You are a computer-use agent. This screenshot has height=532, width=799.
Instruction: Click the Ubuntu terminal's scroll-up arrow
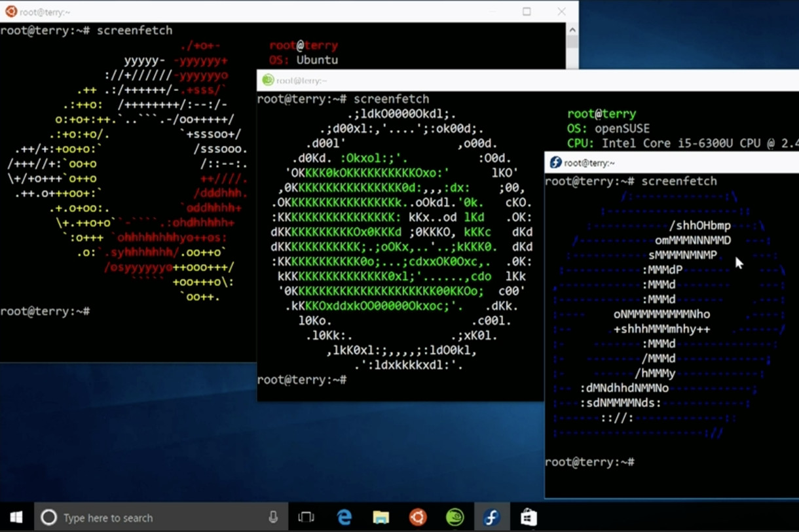(x=572, y=30)
